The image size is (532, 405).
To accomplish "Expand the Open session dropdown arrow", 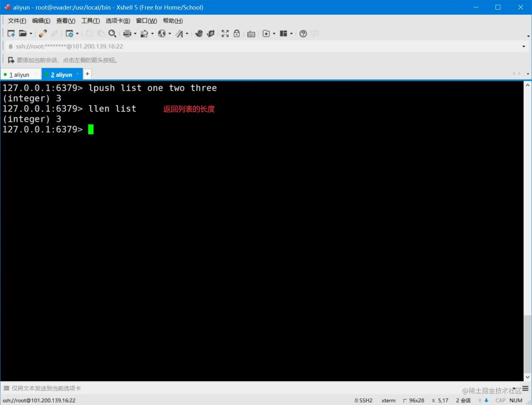I will coord(31,34).
